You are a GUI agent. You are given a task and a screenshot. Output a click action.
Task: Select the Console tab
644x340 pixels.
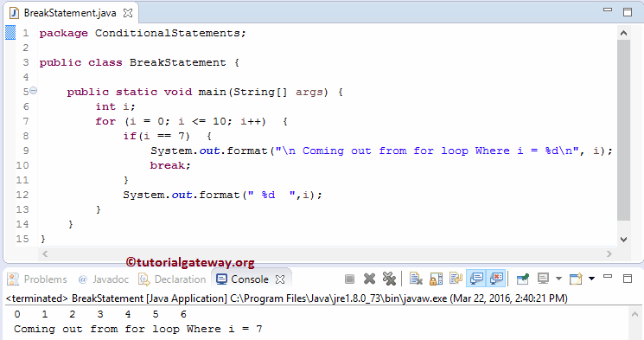pyautogui.click(x=250, y=279)
